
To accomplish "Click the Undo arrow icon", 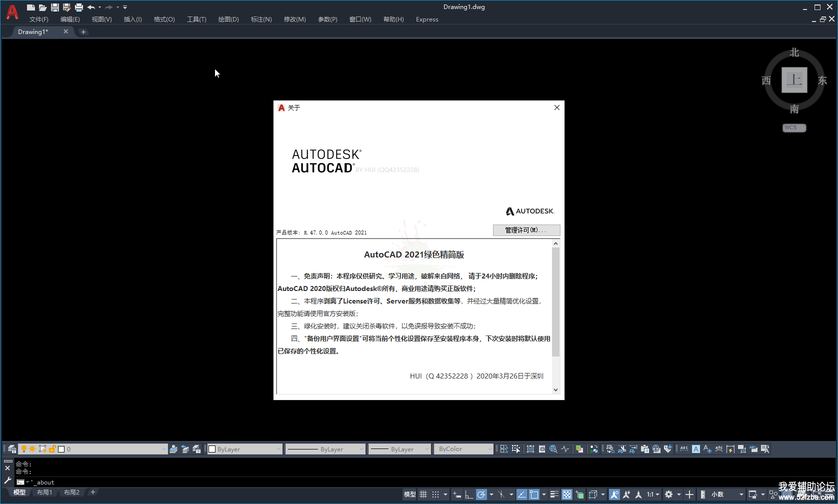I will pos(91,7).
